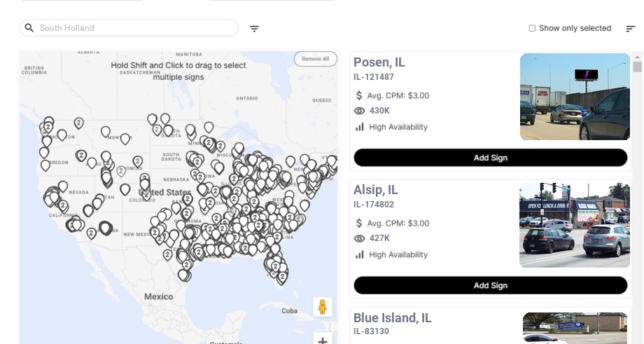Open the Alsip, IL billboard photo

point(574,225)
